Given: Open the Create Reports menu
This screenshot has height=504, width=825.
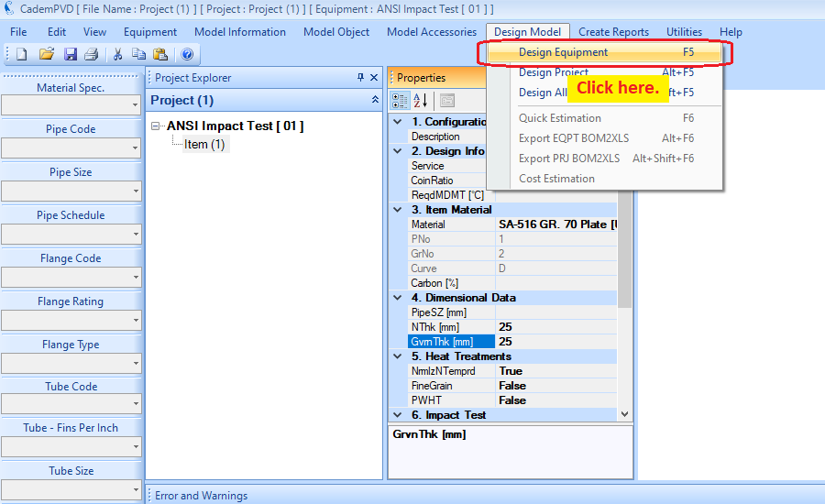Looking at the screenshot, I should coord(613,32).
